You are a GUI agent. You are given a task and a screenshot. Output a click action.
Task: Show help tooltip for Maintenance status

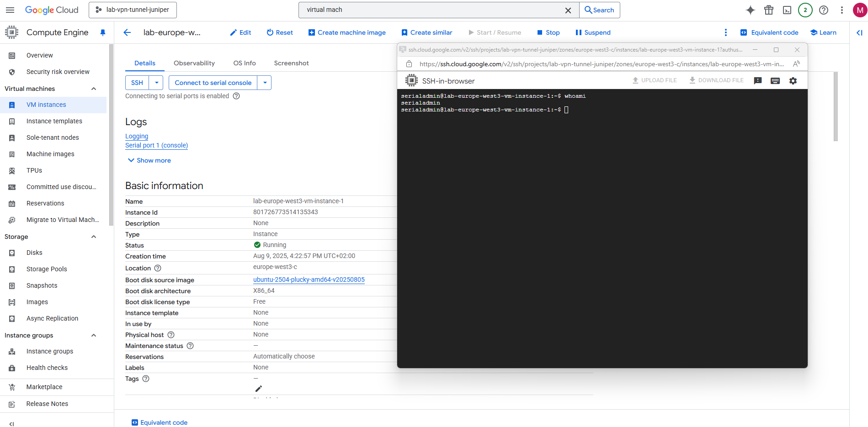click(x=190, y=346)
